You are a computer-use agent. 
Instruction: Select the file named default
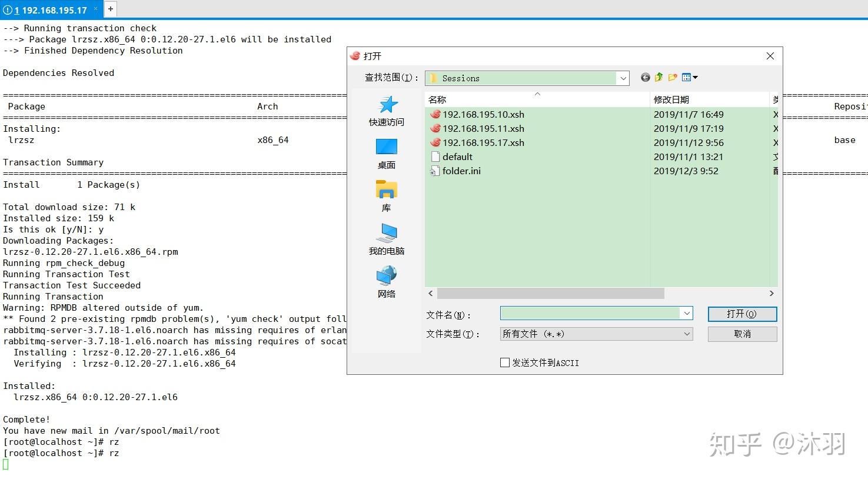click(457, 157)
